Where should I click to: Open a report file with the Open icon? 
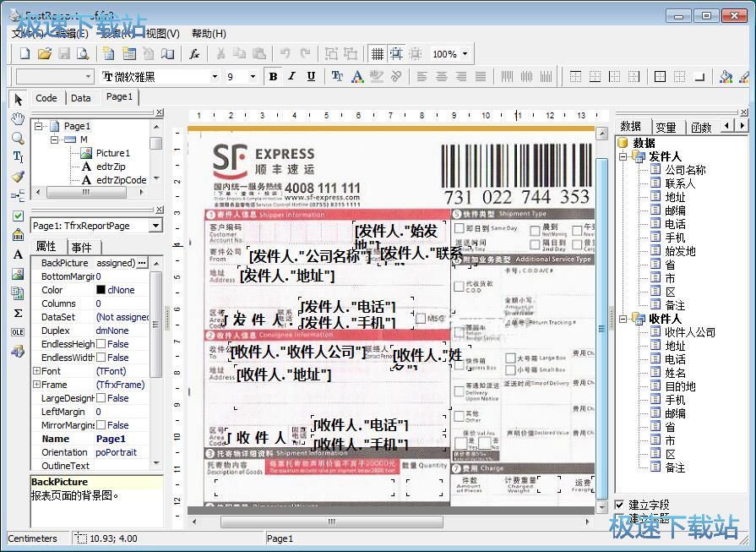point(45,53)
